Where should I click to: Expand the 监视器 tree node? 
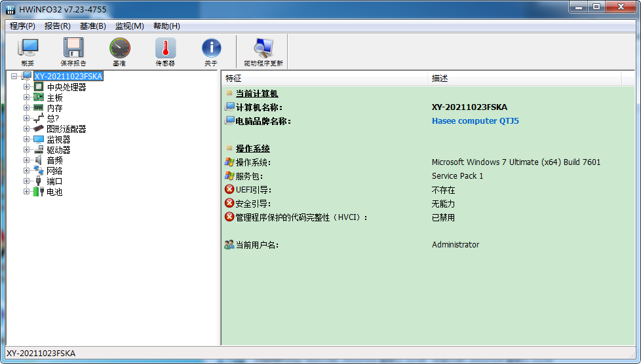26,139
